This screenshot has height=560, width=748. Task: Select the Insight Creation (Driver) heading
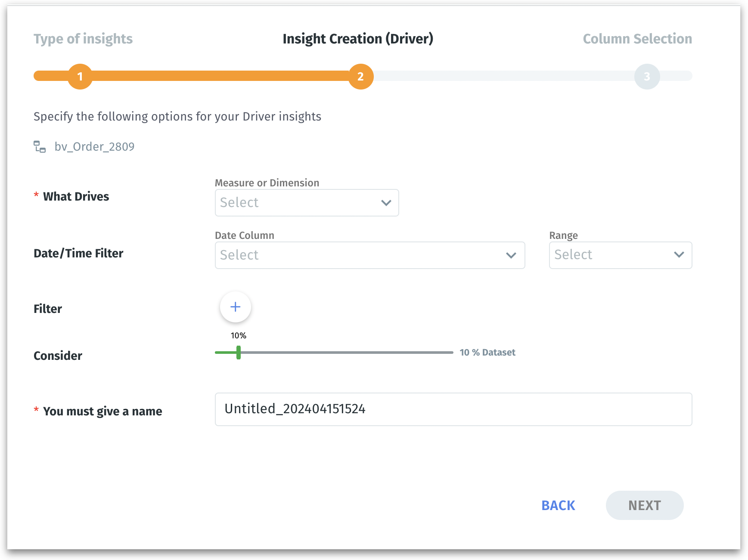pyautogui.click(x=358, y=39)
